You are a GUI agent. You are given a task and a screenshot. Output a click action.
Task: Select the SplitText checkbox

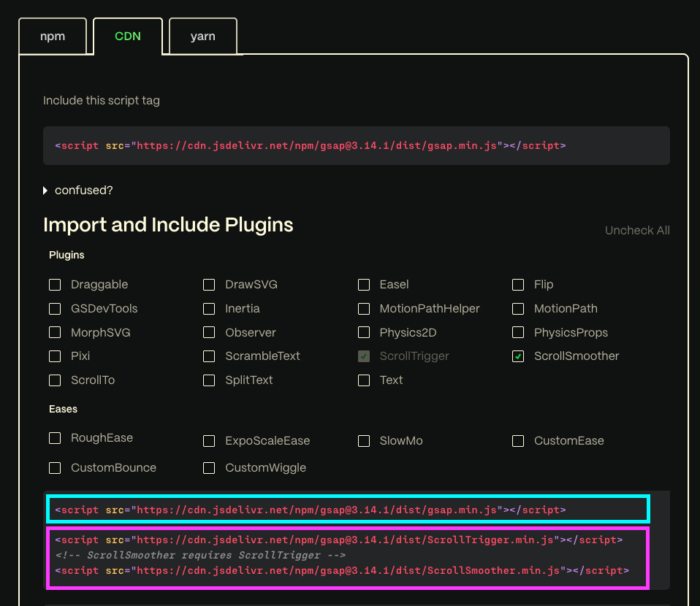209,380
